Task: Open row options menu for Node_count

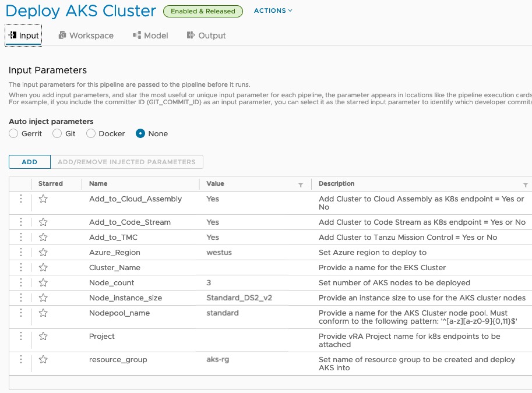Action: 21,282
